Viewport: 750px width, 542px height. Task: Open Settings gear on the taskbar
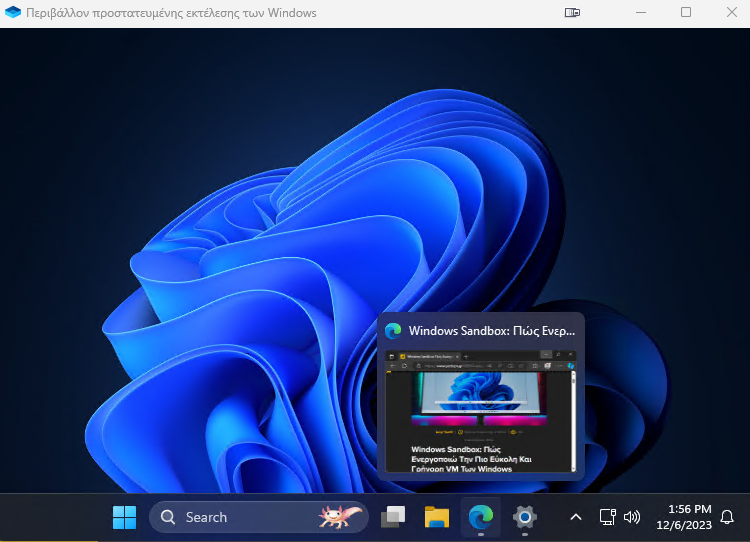(x=525, y=517)
